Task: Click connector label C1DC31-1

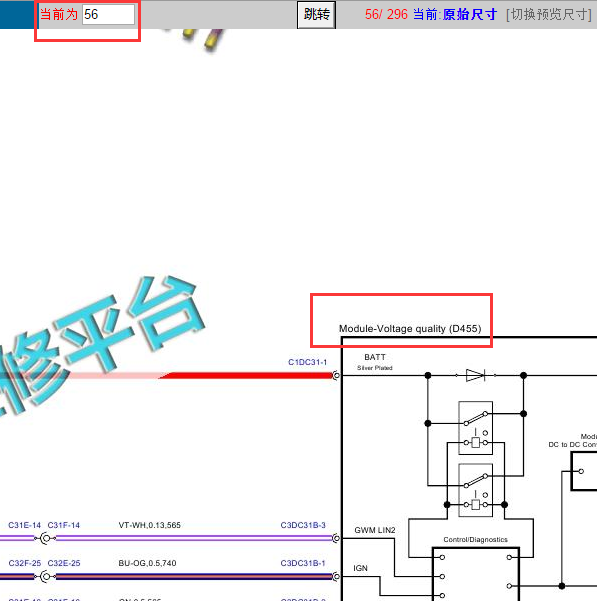Action: (307, 362)
